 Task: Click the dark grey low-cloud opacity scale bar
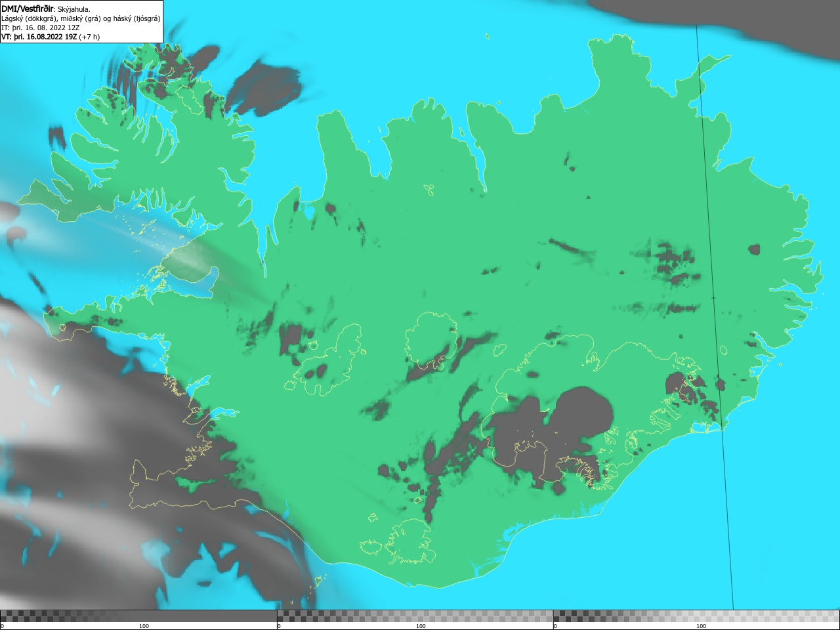pyautogui.click(x=138, y=616)
